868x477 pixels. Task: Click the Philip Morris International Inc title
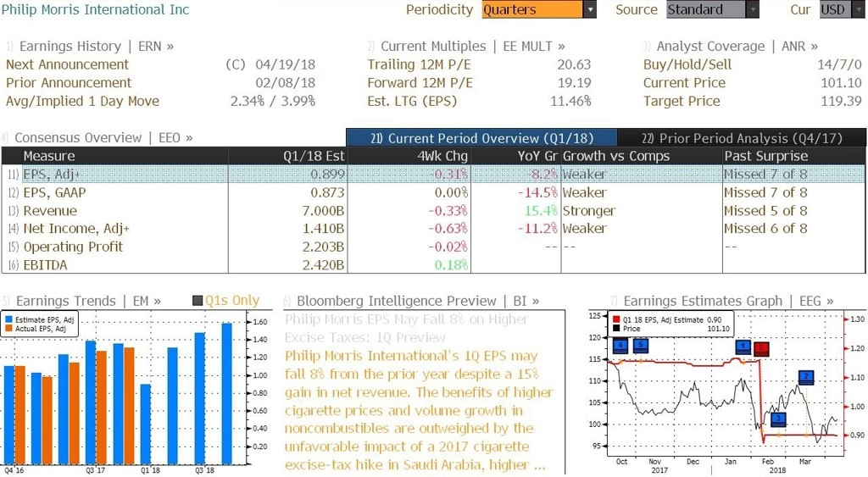95,9
